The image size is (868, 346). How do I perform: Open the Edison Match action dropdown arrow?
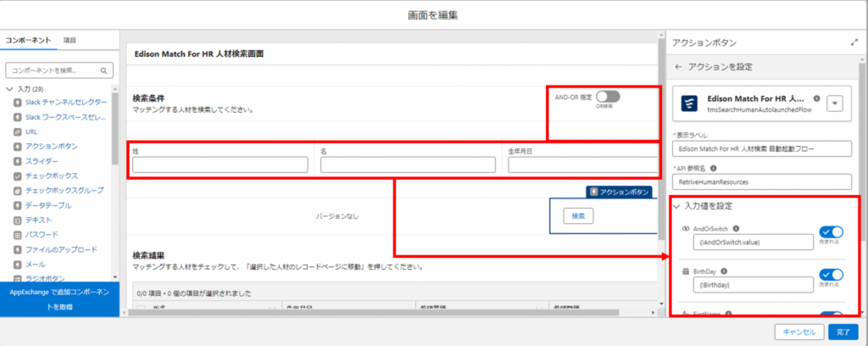[835, 103]
